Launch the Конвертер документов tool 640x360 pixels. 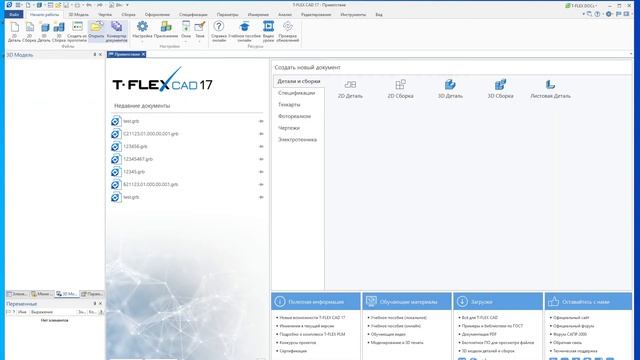117,31
